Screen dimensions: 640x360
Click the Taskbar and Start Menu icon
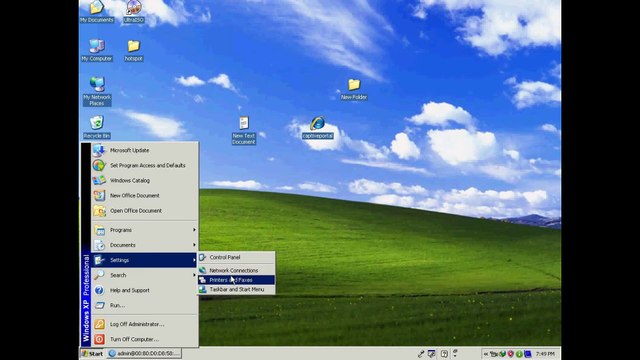[203, 289]
